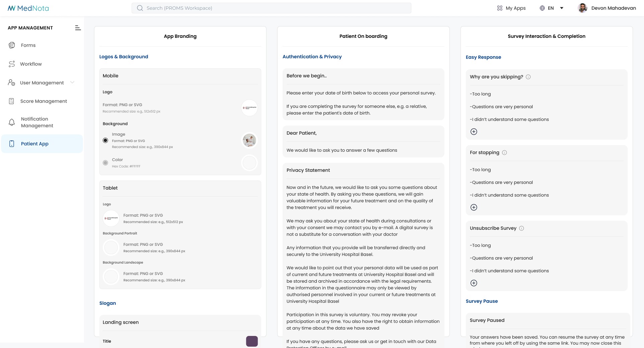Click the Score Management icon
Screen dimensions: 644x348
pyautogui.click(x=11, y=101)
